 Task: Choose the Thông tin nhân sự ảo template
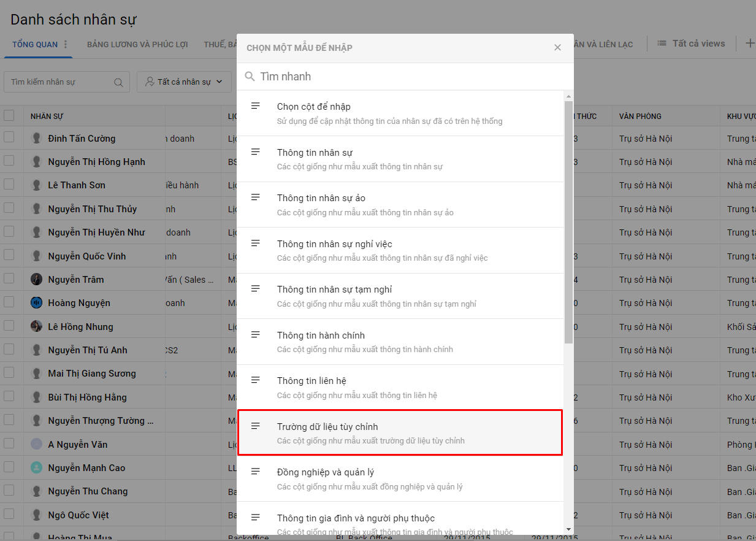coord(400,204)
